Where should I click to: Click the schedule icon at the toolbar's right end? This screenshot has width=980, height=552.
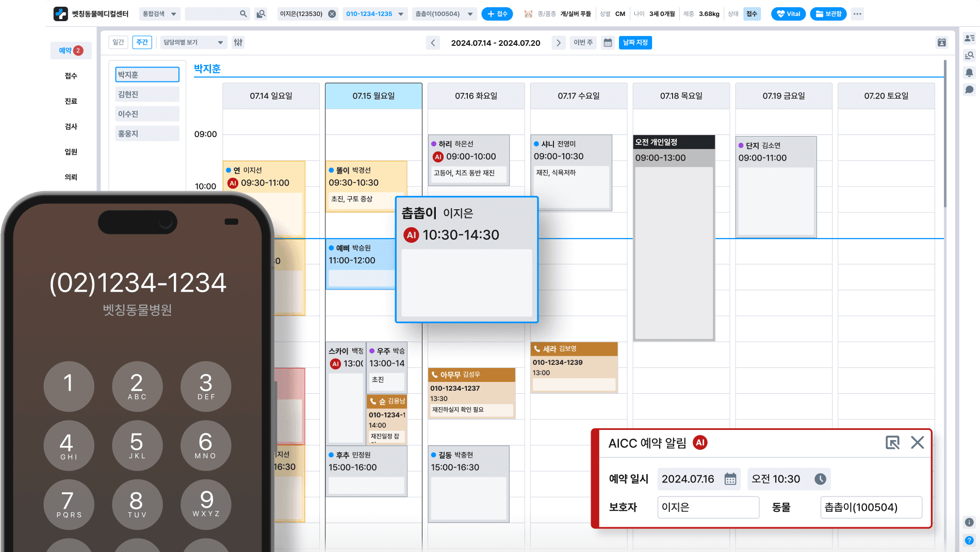[x=942, y=43]
